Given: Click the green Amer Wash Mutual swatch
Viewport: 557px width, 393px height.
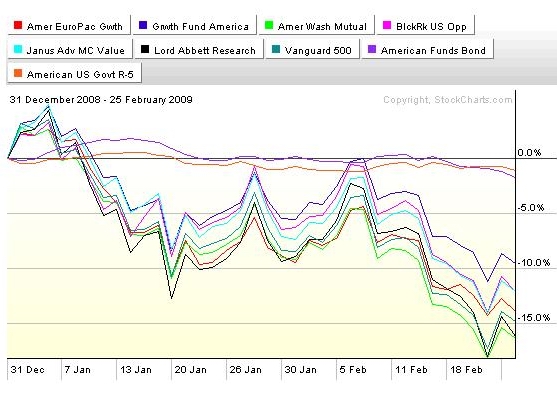Looking at the screenshot, I should pos(269,25).
